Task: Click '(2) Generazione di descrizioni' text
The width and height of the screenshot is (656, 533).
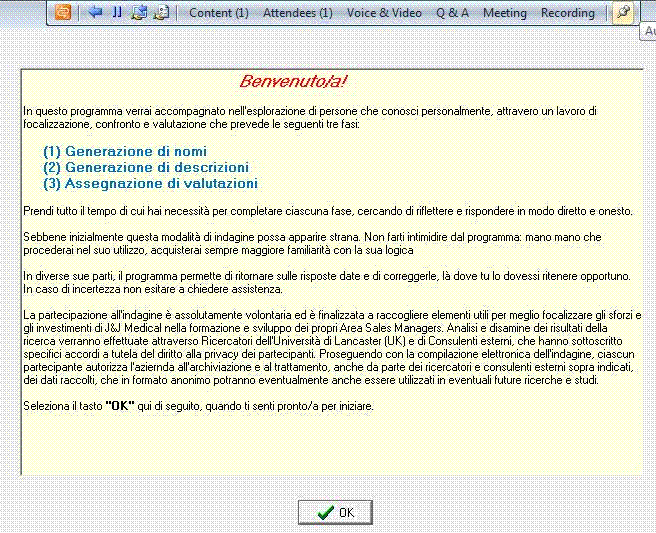Action: tap(146, 167)
